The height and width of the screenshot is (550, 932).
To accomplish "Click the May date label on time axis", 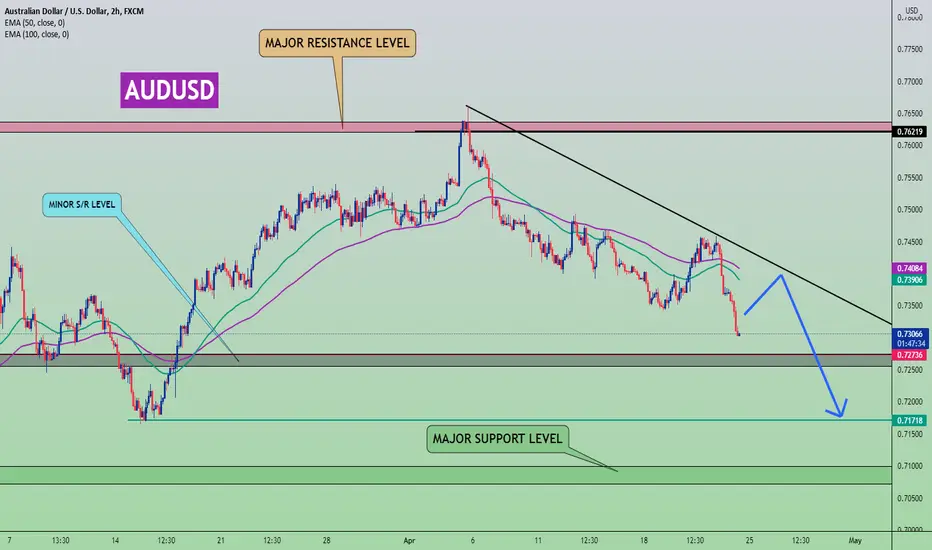I will click(x=855, y=540).
